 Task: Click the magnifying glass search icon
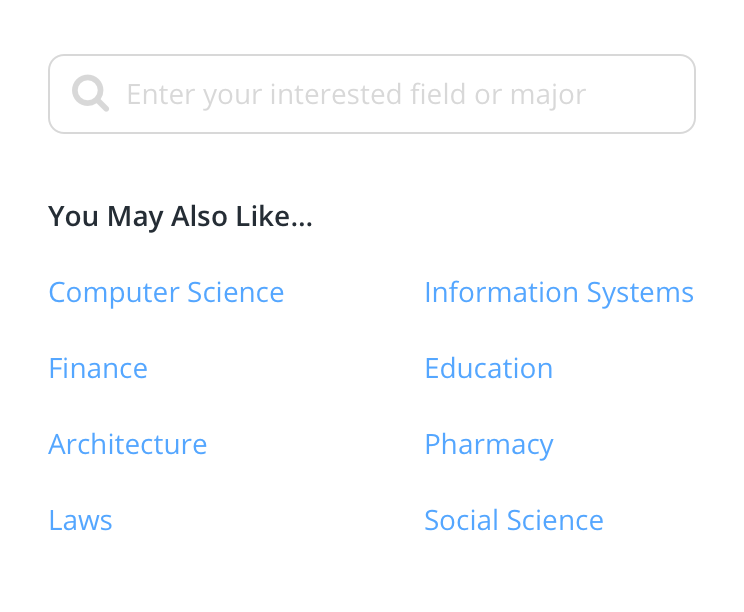click(90, 94)
